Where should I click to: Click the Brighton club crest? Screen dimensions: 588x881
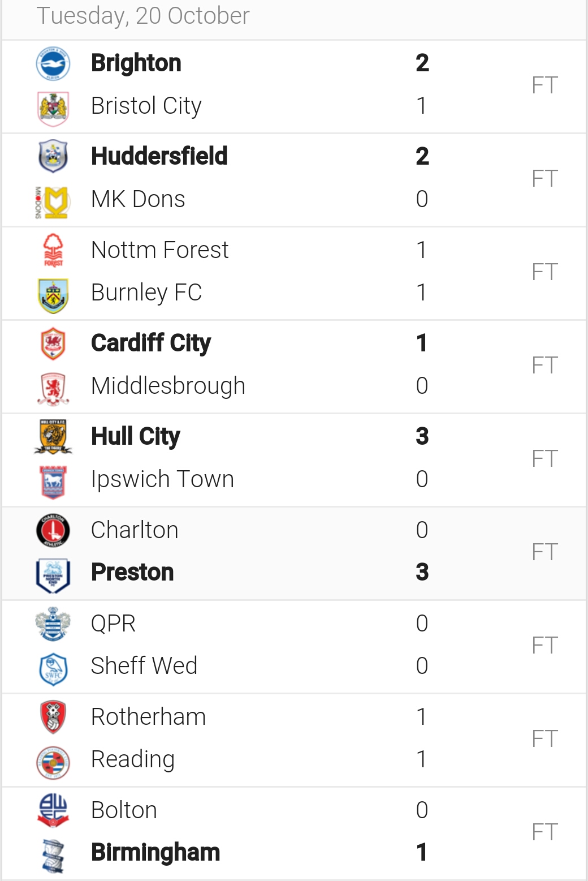53,63
